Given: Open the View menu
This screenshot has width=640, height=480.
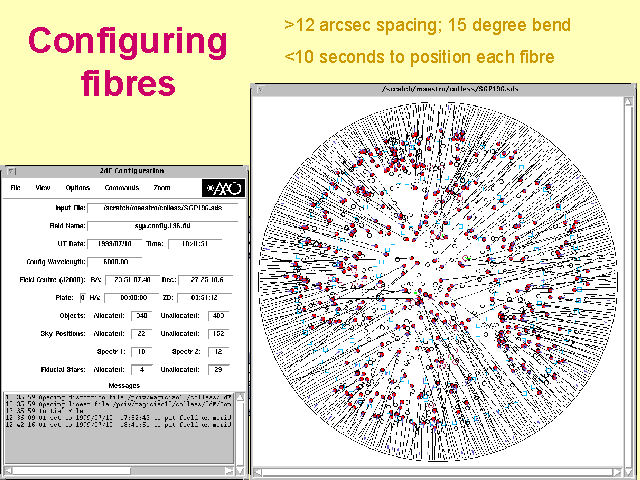Looking at the screenshot, I should coord(43,187).
